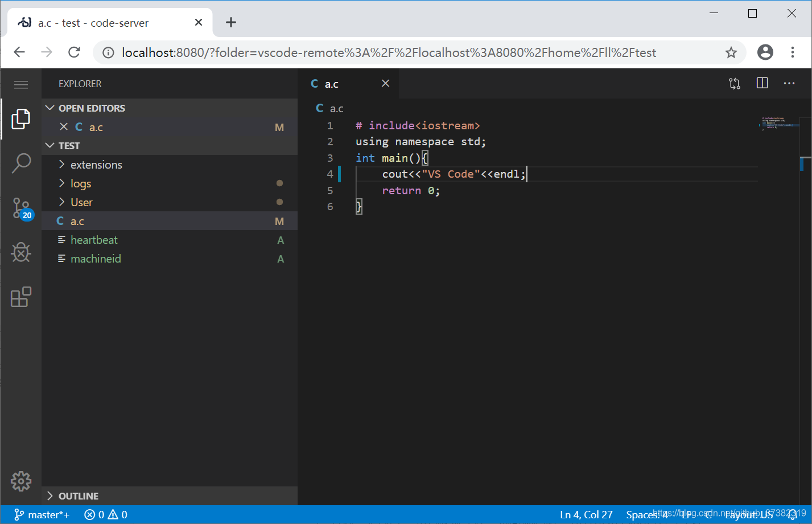Click the master branch indicator

point(42,515)
